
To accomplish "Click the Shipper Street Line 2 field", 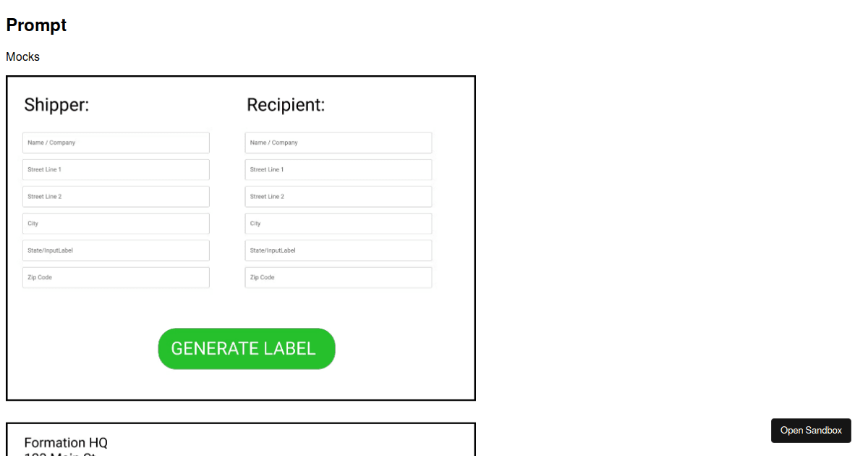I will (x=116, y=196).
